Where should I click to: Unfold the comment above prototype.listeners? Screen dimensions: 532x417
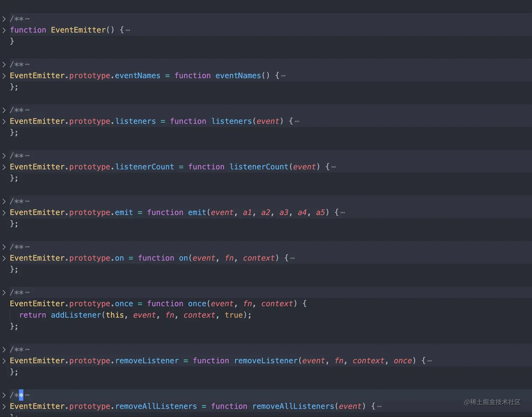coord(4,110)
